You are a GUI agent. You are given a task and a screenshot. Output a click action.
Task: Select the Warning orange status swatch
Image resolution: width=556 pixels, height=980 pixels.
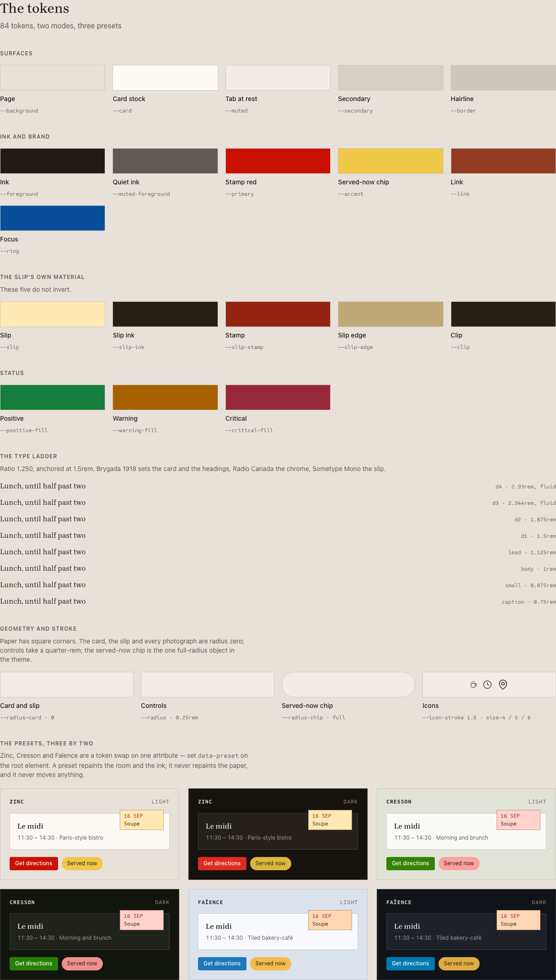[165, 397]
